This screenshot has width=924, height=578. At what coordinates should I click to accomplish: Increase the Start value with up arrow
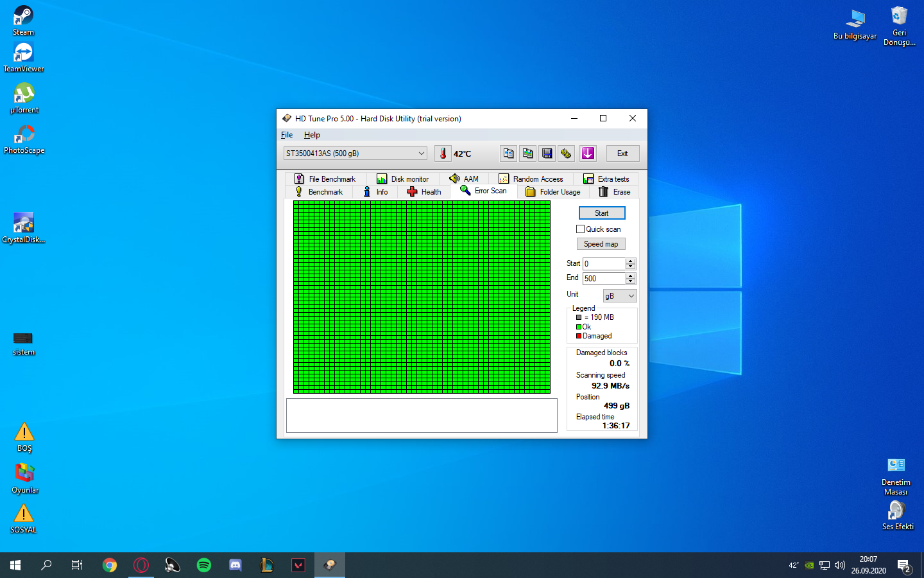tap(631, 261)
